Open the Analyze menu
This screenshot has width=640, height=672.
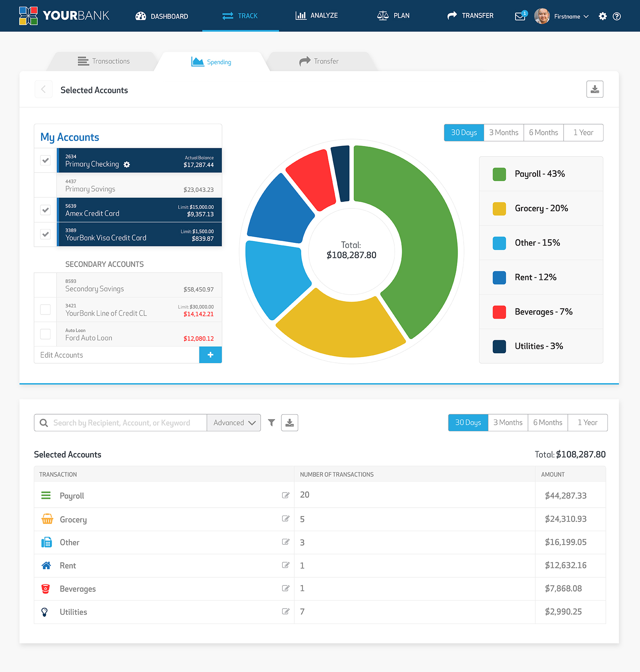[317, 15]
